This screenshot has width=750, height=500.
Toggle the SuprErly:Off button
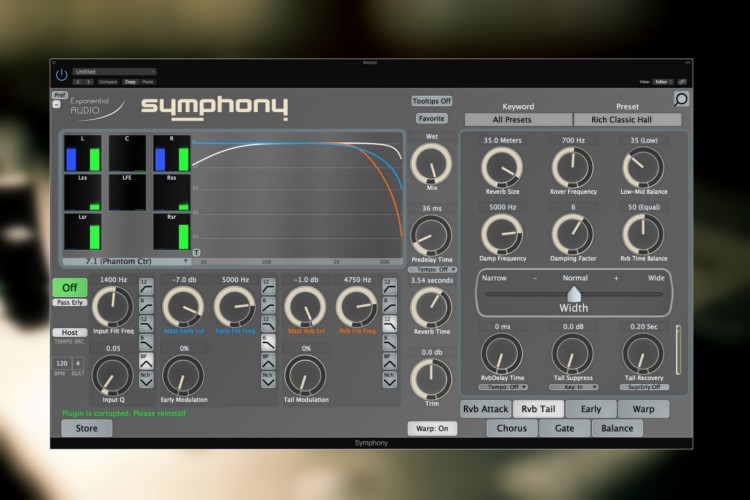644,387
